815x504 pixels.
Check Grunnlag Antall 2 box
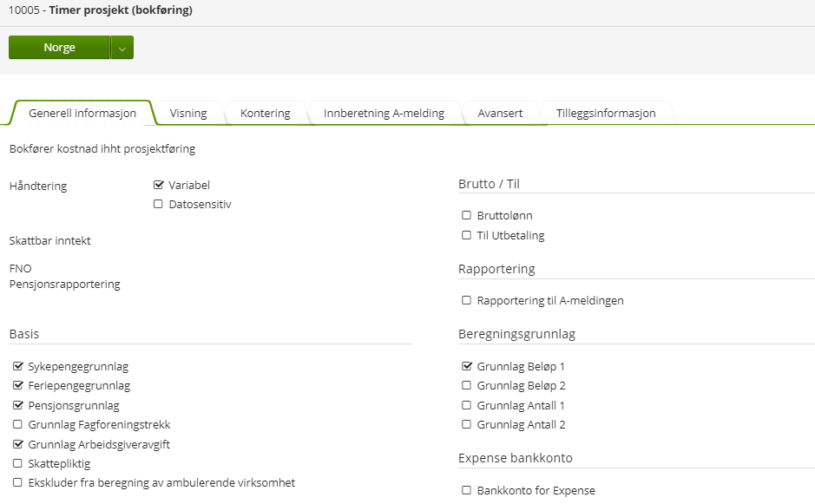coord(467,425)
